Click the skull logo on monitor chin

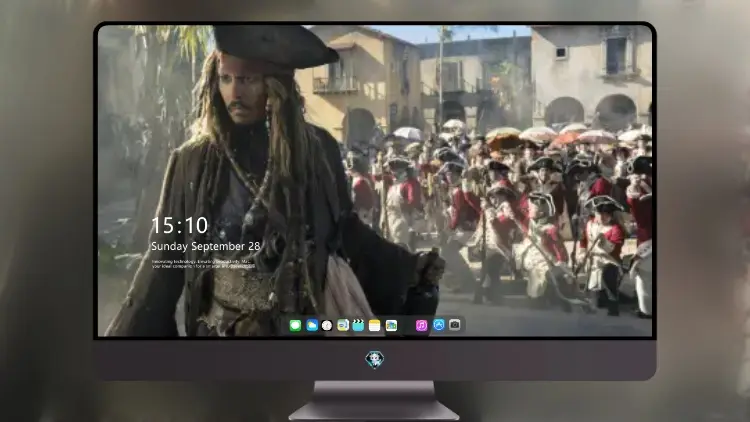tap(375, 359)
